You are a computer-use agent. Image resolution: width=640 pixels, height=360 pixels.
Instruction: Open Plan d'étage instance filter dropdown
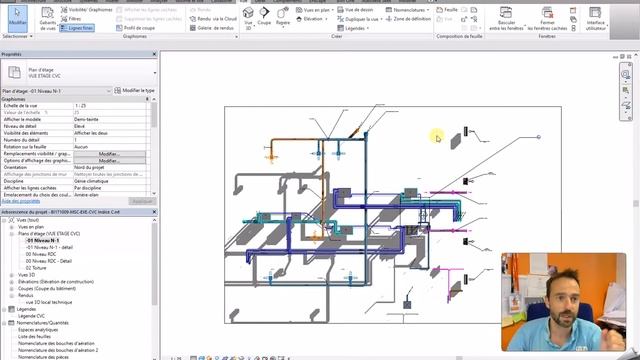(56, 91)
